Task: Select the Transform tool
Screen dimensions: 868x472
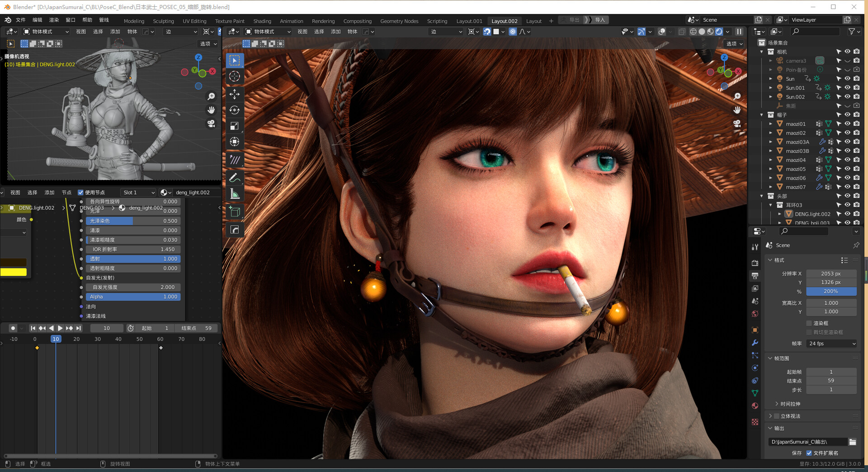Action: pos(235,142)
